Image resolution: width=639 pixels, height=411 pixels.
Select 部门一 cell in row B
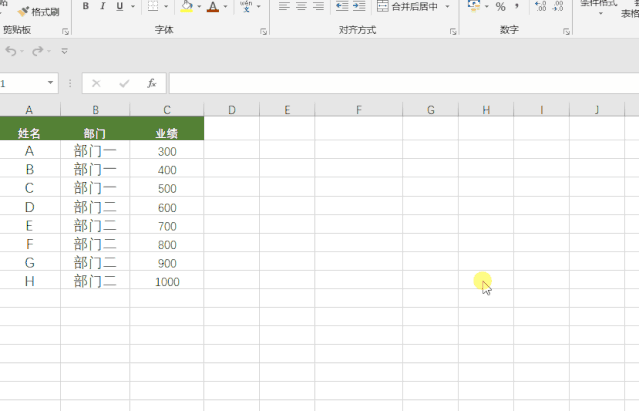tap(95, 169)
